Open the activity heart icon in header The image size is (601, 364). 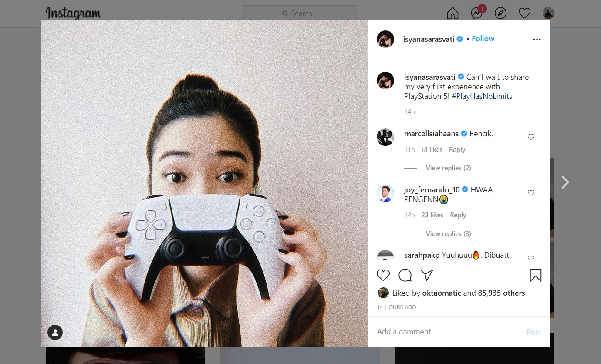click(524, 13)
